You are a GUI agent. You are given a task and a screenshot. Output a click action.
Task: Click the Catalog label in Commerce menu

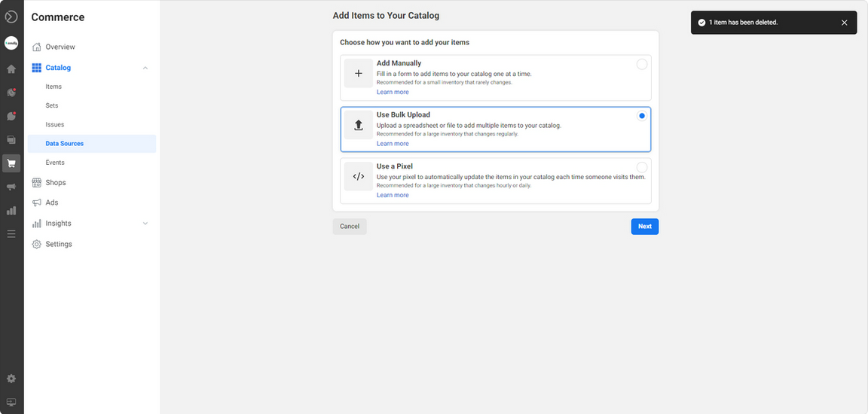point(58,68)
